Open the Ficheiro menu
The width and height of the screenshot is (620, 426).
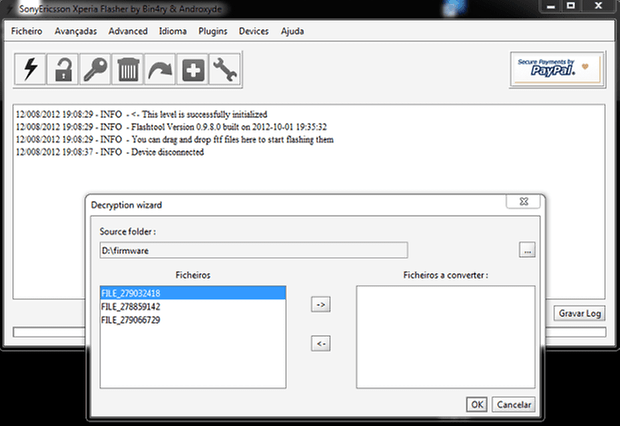[26, 31]
